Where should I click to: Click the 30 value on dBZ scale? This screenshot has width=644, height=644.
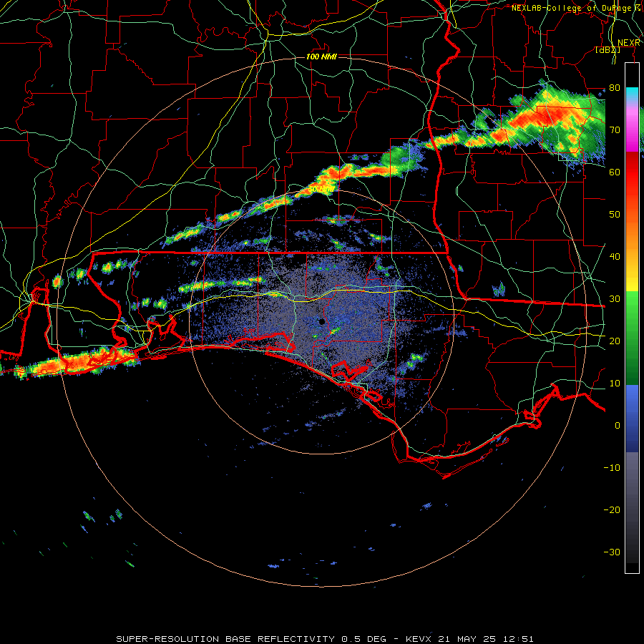click(x=615, y=299)
